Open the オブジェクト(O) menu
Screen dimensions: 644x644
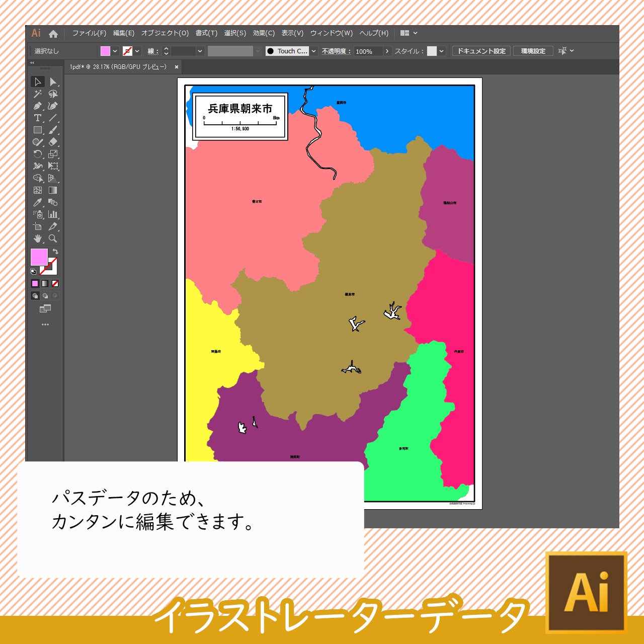tap(165, 33)
